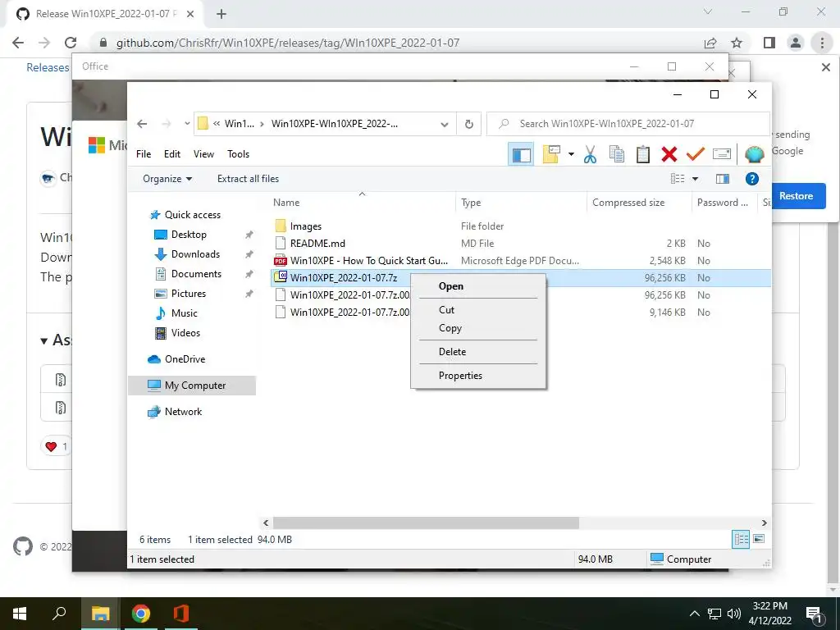The width and height of the screenshot is (840, 630).
Task: Select Quick access in navigation pane
Action: (x=192, y=215)
